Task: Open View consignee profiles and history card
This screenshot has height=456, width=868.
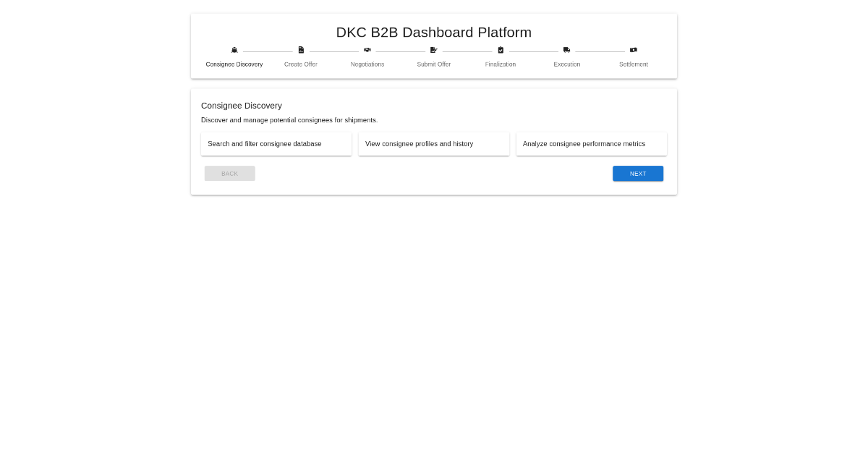Action: (x=434, y=144)
